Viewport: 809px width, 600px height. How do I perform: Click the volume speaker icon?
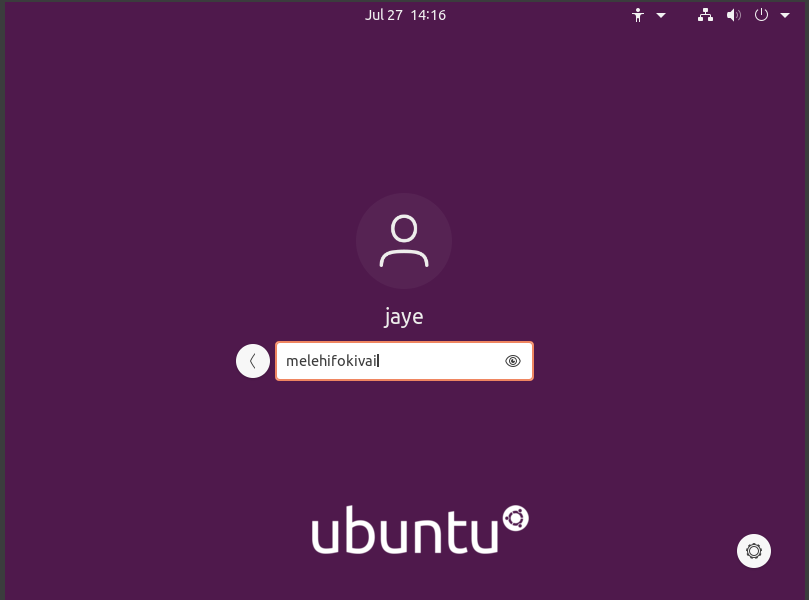click(734, 15)
